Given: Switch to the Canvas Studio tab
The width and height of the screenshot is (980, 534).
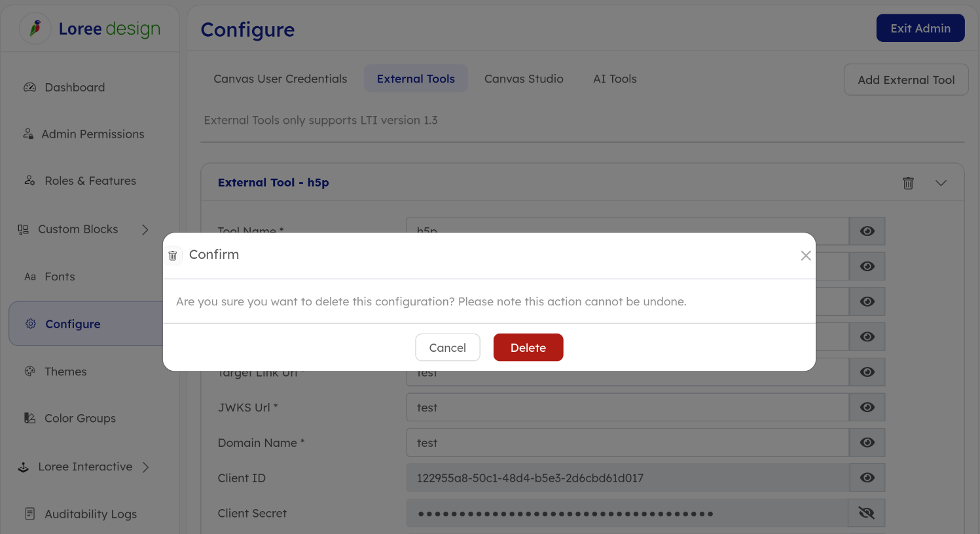Looking at the screenshot, I should coord(523,79).
